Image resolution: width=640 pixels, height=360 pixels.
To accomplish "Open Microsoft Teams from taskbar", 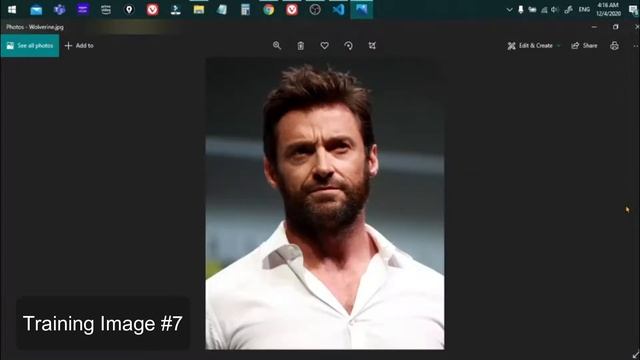I will [60, 9].
